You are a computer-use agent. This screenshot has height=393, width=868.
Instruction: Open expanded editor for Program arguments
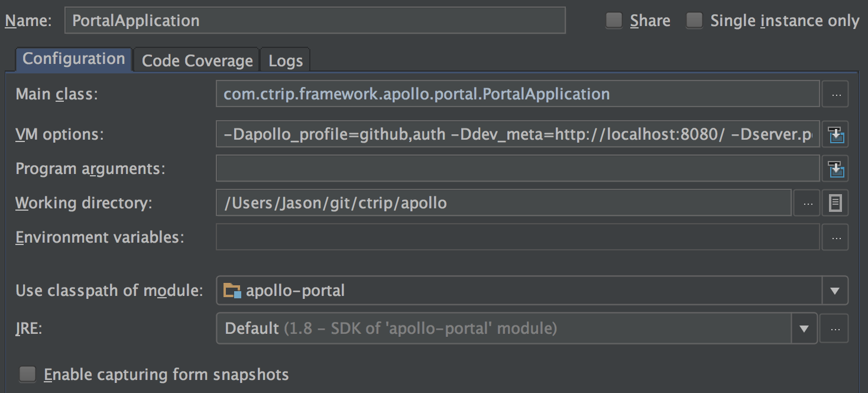[834, 168]
